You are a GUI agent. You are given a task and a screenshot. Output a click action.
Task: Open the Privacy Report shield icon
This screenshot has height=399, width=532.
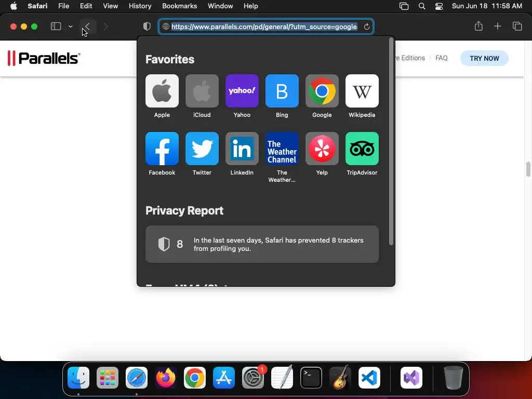tap(147, 26)
